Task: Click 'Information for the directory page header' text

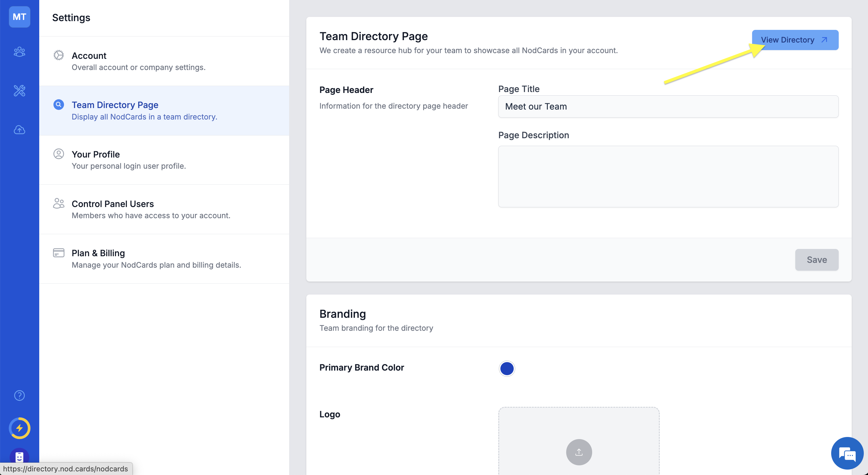Action: (393, 106)
